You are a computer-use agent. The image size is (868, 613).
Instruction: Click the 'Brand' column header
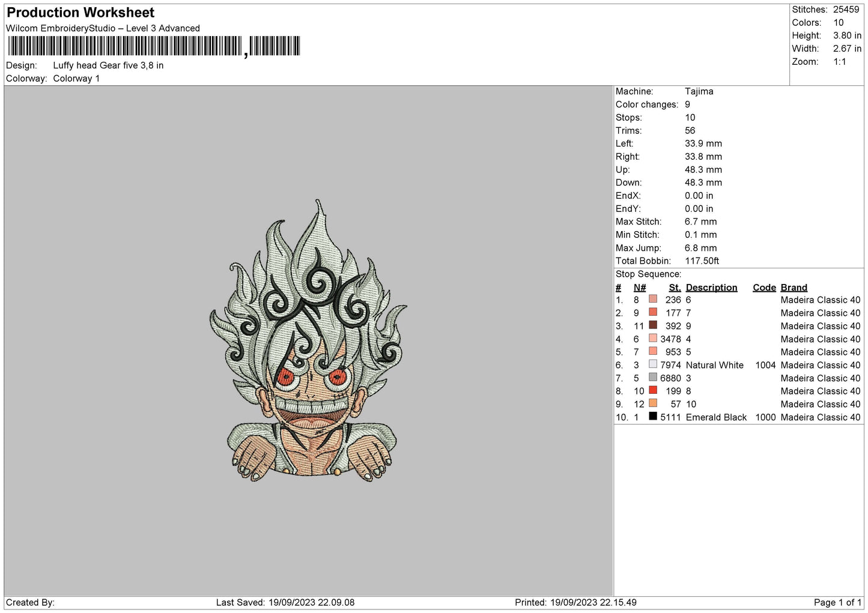[794, 288]
